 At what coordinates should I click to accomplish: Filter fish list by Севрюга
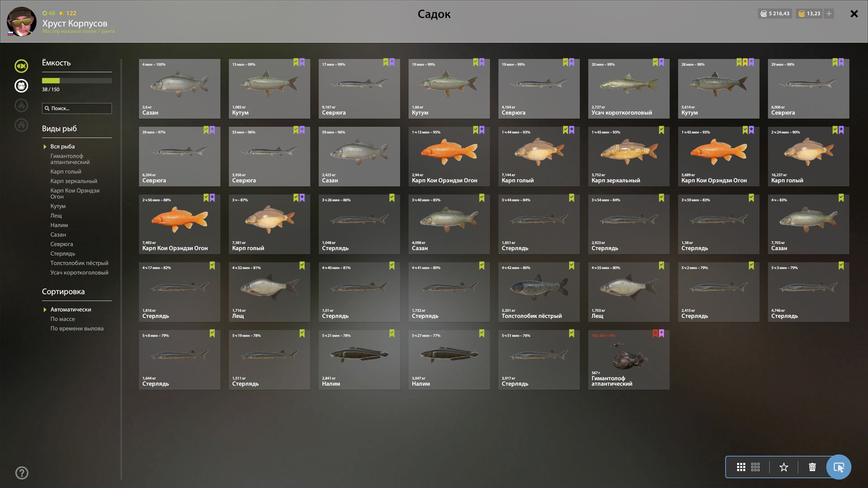pos(62,244)
